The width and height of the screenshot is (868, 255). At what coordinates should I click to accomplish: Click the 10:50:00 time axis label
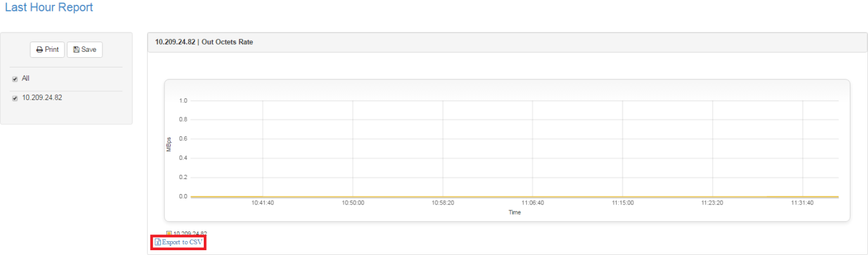[x=353, y=203]
